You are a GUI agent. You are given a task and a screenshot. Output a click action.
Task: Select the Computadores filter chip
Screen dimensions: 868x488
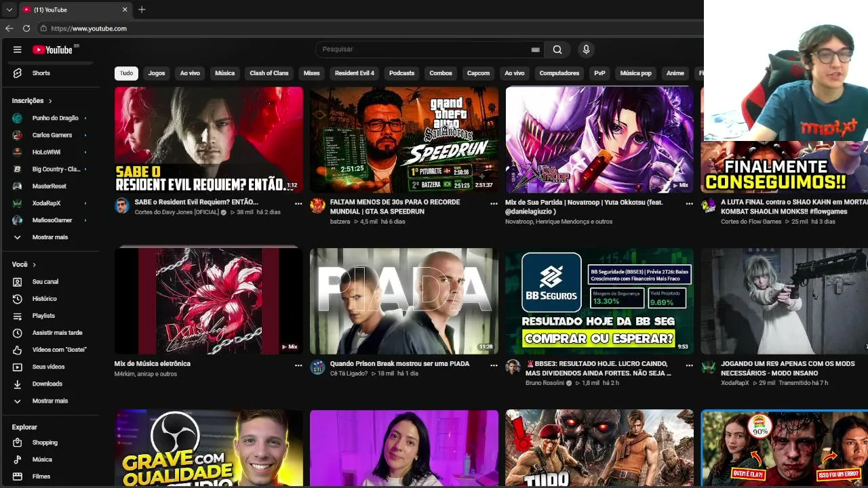pos(559,73)
